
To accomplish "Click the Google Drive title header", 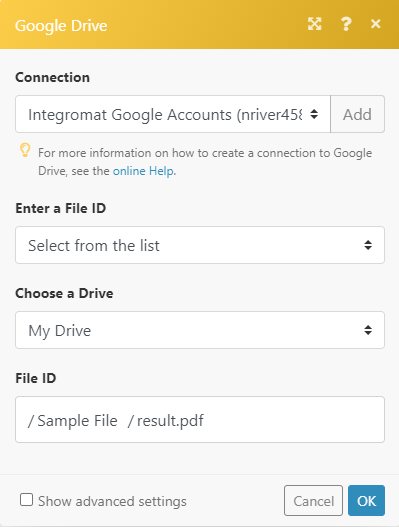I will tap(61, 26).
